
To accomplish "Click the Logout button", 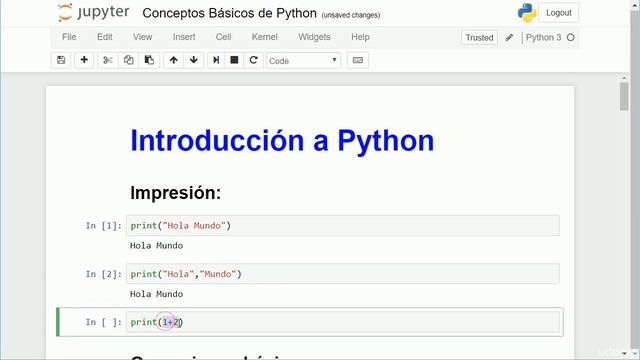I will click(x=558, y=13).
